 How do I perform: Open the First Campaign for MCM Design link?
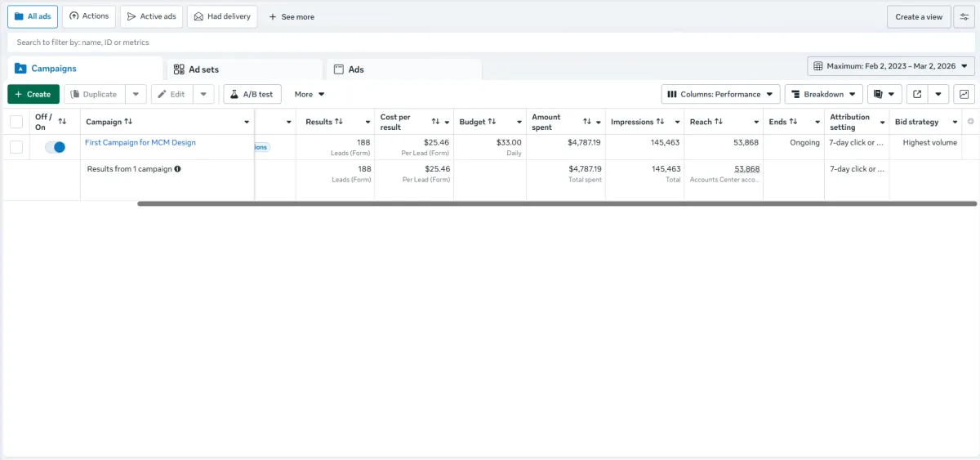(x=140, y=142)
